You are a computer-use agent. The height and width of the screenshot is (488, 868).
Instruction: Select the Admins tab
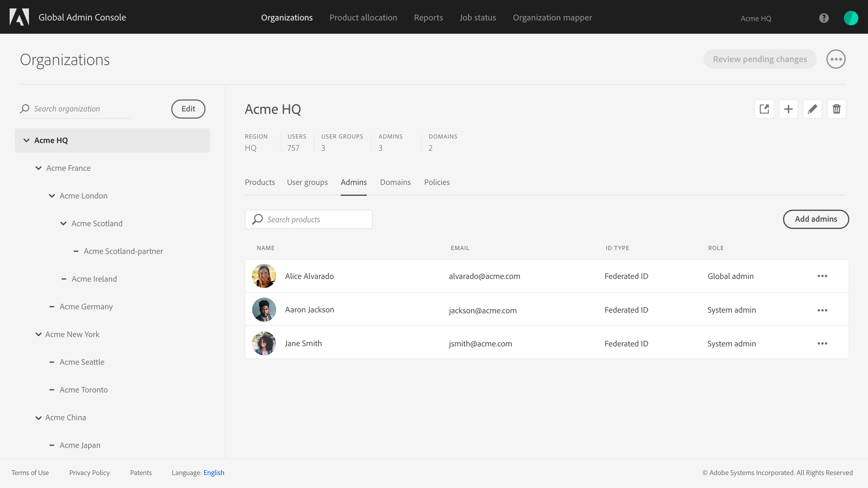(354, 182)
